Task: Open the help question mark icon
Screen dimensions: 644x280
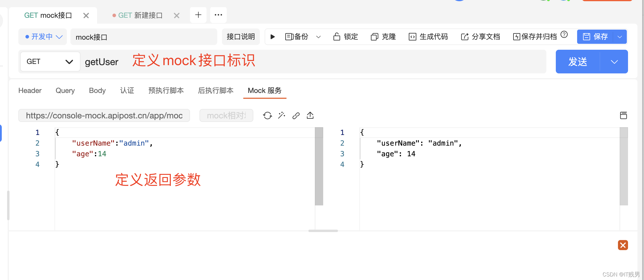Action: (x=564, y=35)
